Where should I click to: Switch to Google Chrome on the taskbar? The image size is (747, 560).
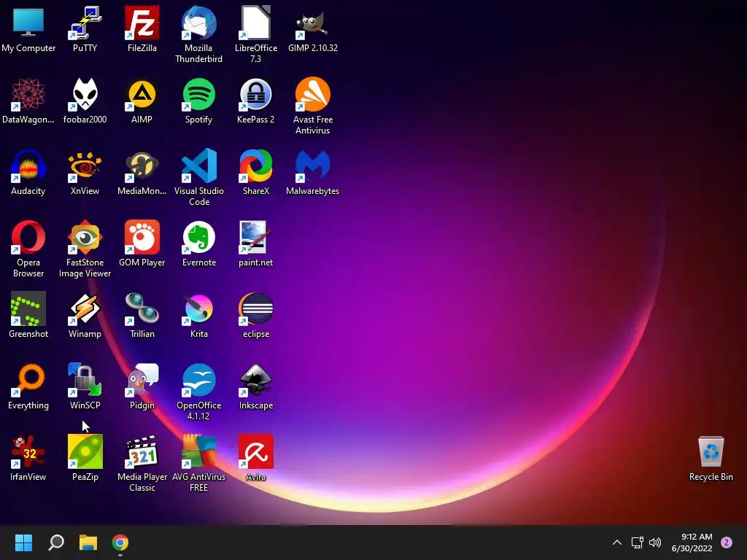click(120, 542)
